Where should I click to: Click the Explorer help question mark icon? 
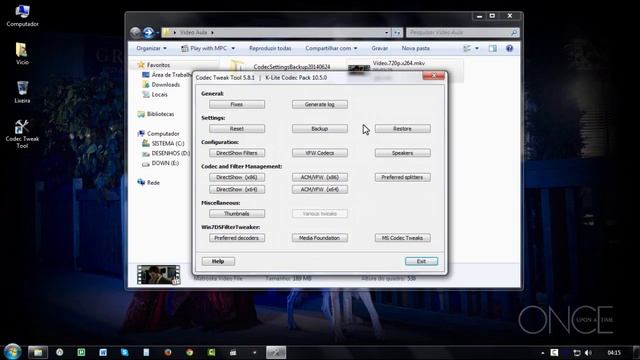coord(509,48)
